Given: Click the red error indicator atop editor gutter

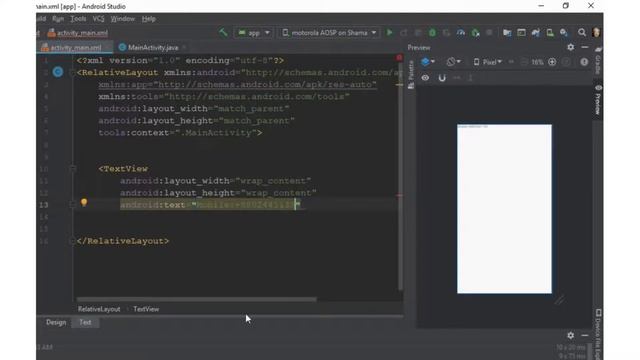Looking at the screenshot, I should point(399,58).
